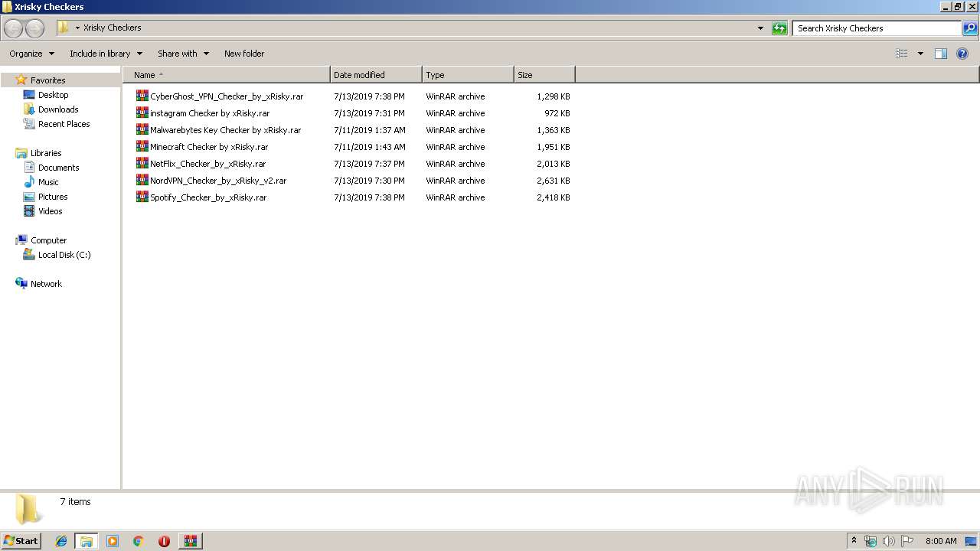Launch the media player taskbar icon
This screenshot has height=551, width=980.
click(x=113, y=541)
